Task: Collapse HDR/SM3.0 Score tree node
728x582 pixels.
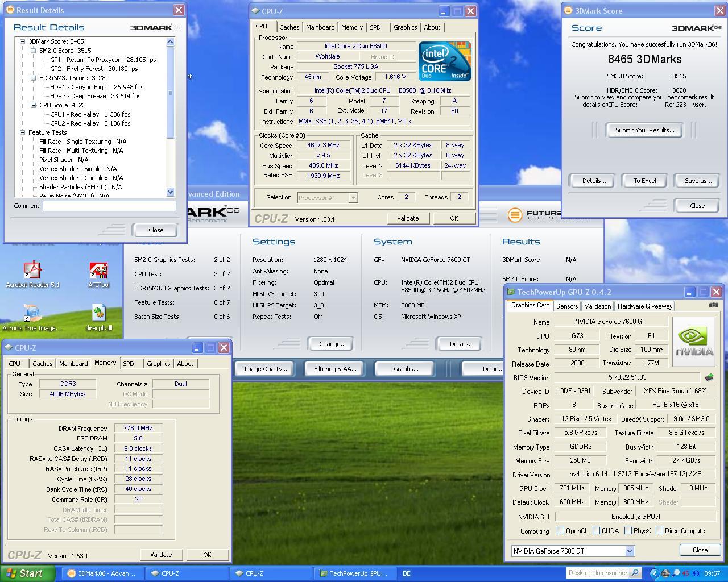Action: point(34,78)
